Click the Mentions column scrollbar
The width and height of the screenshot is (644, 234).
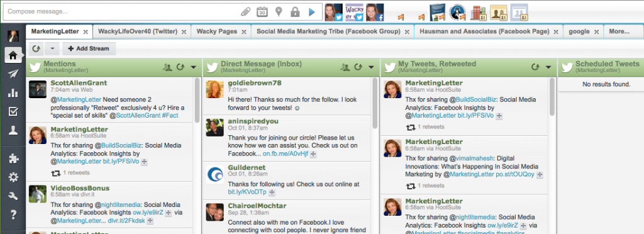point(197,100)
